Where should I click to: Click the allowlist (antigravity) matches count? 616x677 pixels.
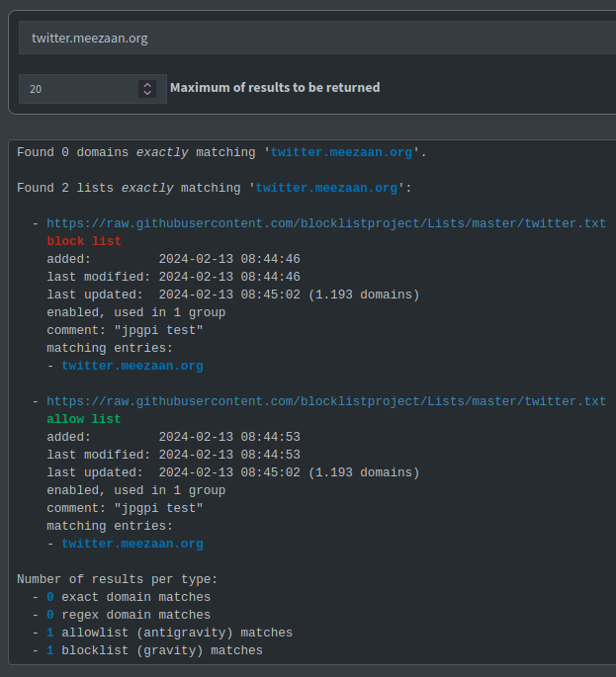click(50, 633)
